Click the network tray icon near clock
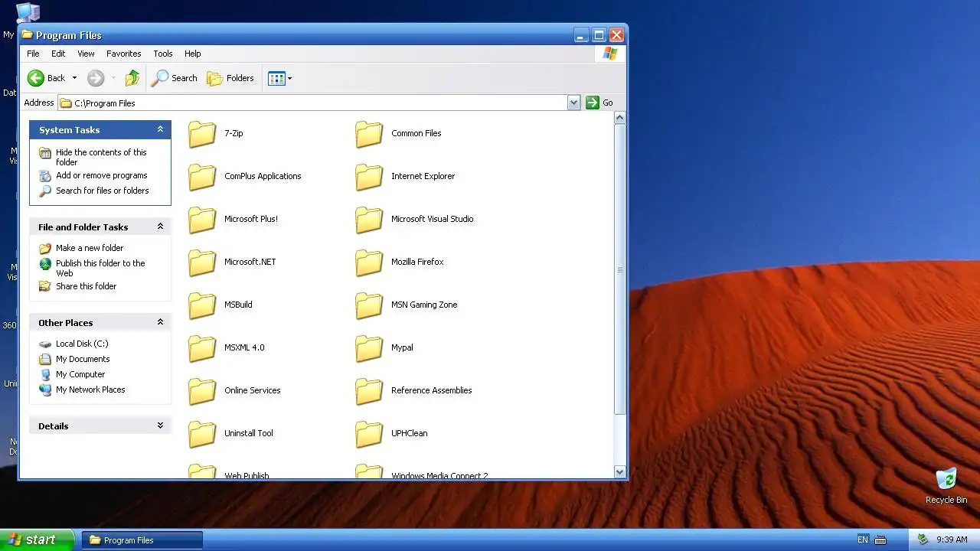Image resolution: width=980 pixels, height=551 pixels. pos(923,540)
